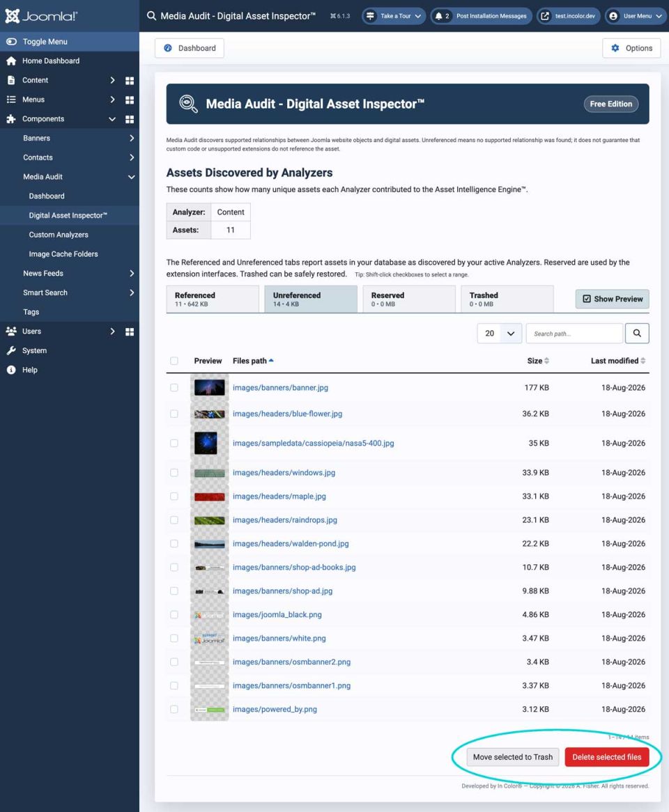Screen dimensions: 669x812
Task: Click Move selected to Trash button
Action: 512,757
